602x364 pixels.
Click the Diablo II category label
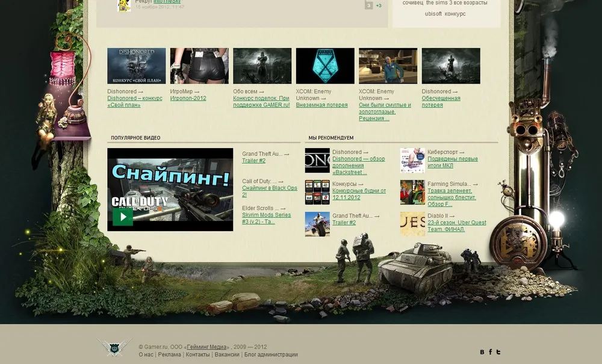click(x=438, y=216)
